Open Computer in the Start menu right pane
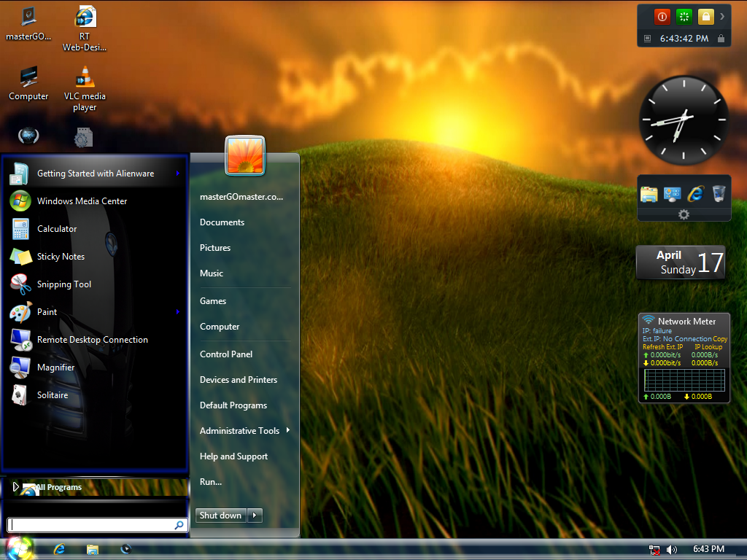This screenshot has height=560, width=747. click(220, 327)
